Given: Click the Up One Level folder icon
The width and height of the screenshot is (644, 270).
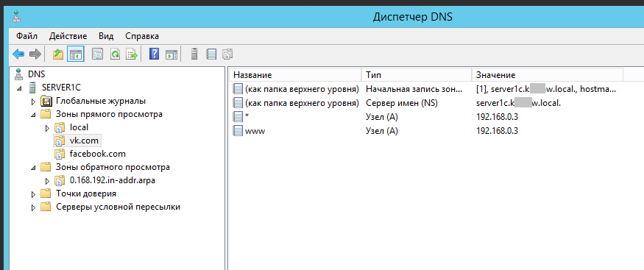Looking at the screenshot, I should click(x=58, y=54).
